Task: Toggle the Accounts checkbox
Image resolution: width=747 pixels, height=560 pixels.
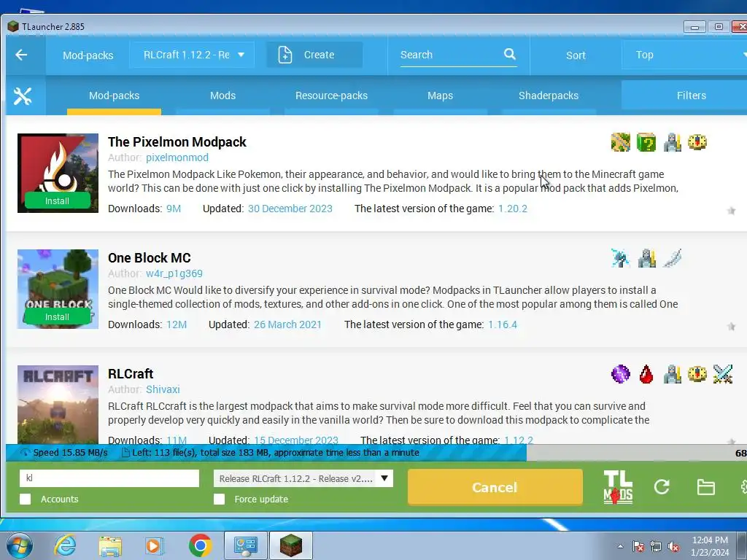Action: pos(26,499)
